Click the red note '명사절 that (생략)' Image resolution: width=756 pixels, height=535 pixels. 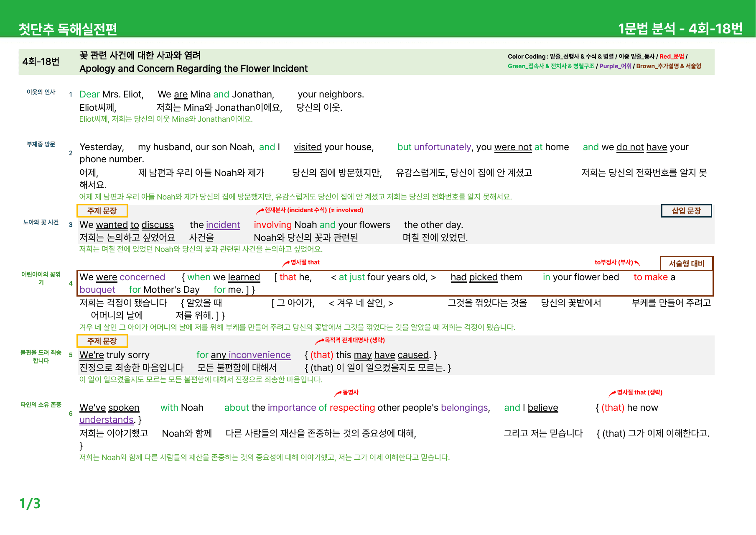(639, 392)
